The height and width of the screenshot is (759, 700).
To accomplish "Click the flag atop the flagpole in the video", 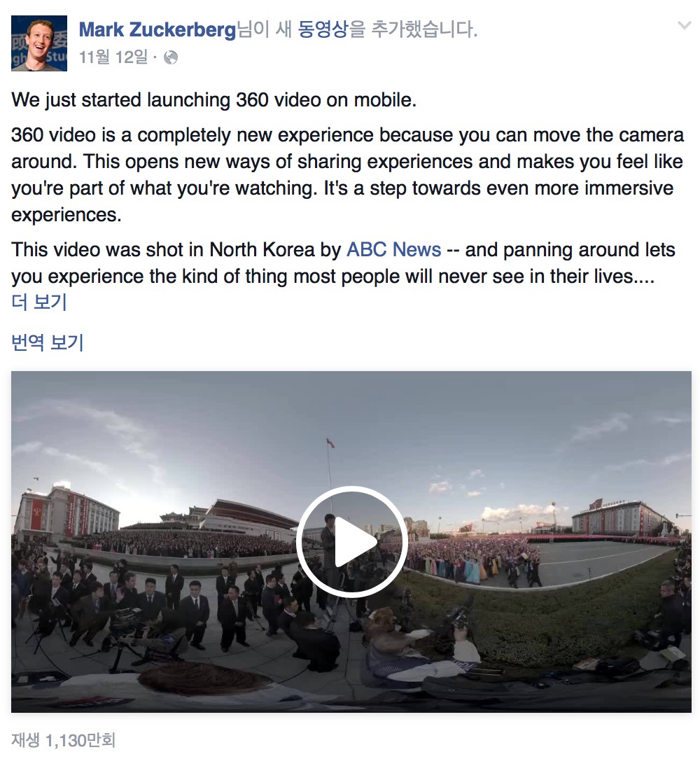I will pyautogui.click(x=330, y=442).
